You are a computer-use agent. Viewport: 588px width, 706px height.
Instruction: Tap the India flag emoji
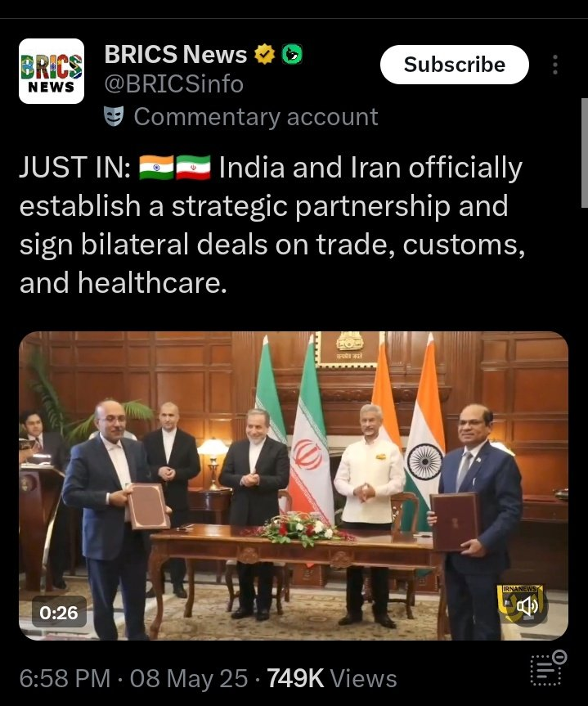(x=156, y=168)
